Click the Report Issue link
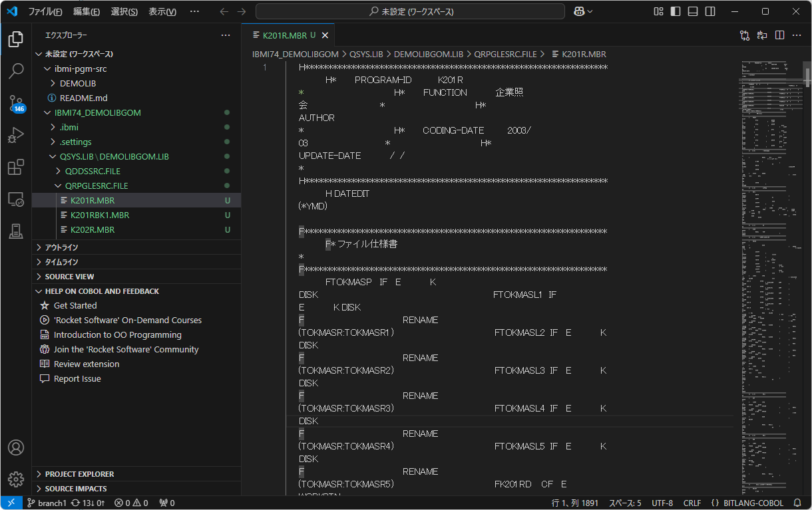 pyautogui.click(x=136, y=378)
